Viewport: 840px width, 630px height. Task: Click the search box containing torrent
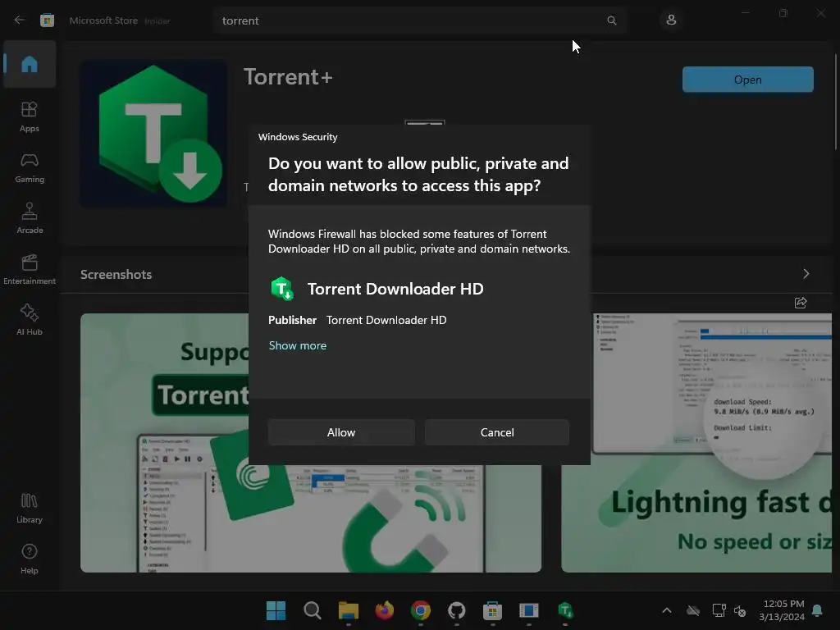click(x=419, y=21)
